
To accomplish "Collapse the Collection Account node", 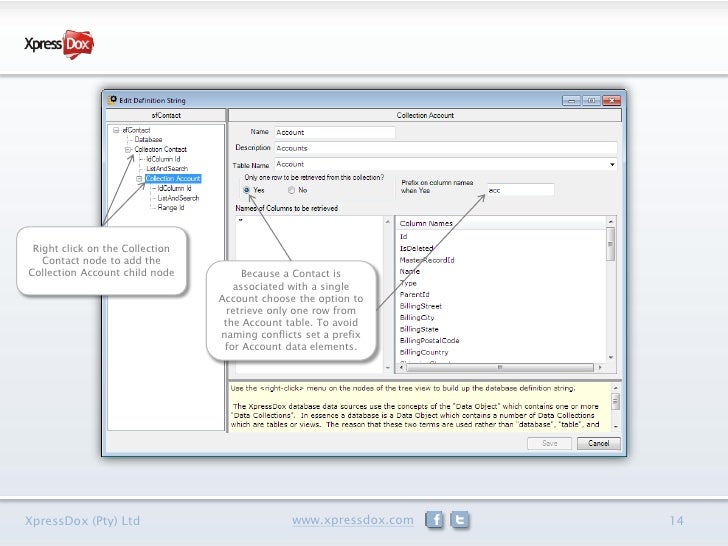I will point(139,179).
